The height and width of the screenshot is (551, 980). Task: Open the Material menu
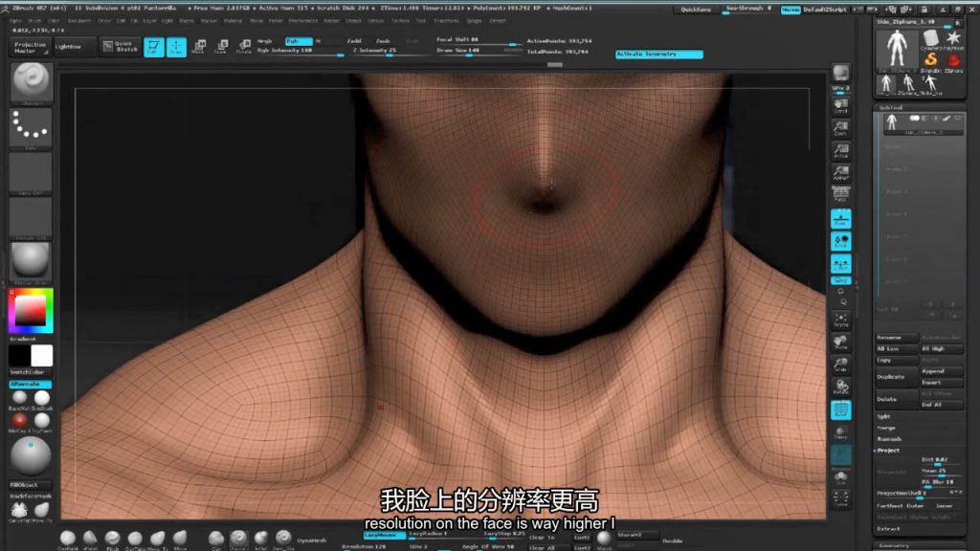pyautogui.click(x=234, y=21)
